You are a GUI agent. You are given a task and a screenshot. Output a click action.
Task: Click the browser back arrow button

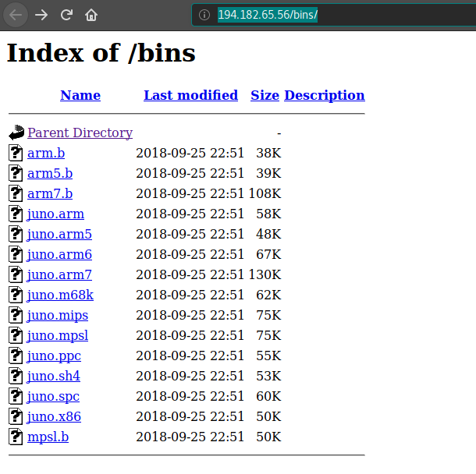[x=16, y=15]
